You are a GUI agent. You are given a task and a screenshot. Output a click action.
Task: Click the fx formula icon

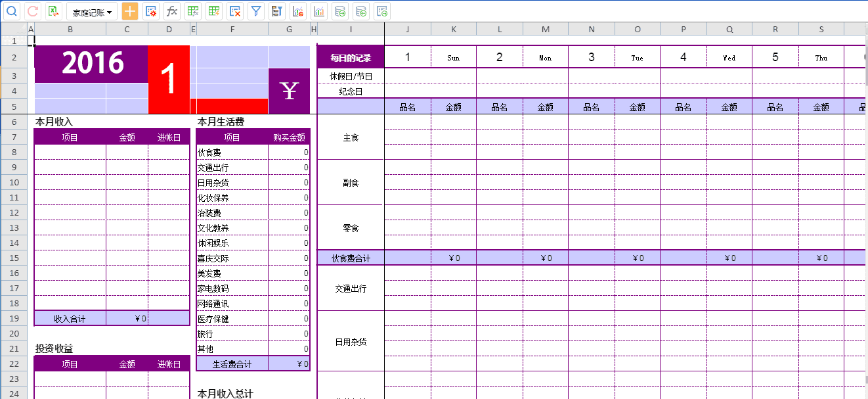point(171,11)
